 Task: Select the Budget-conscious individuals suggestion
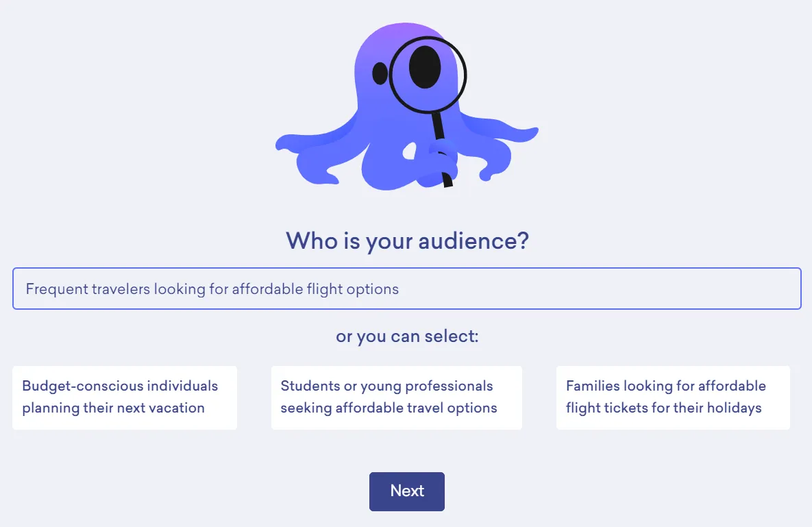(x=125, y=397)
